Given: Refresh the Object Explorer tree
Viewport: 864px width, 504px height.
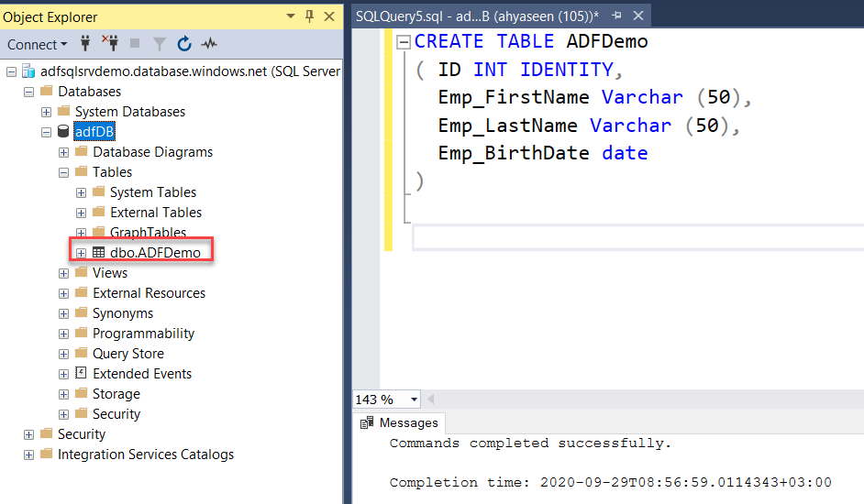Looking at the screenshot, I should (184, 43).
